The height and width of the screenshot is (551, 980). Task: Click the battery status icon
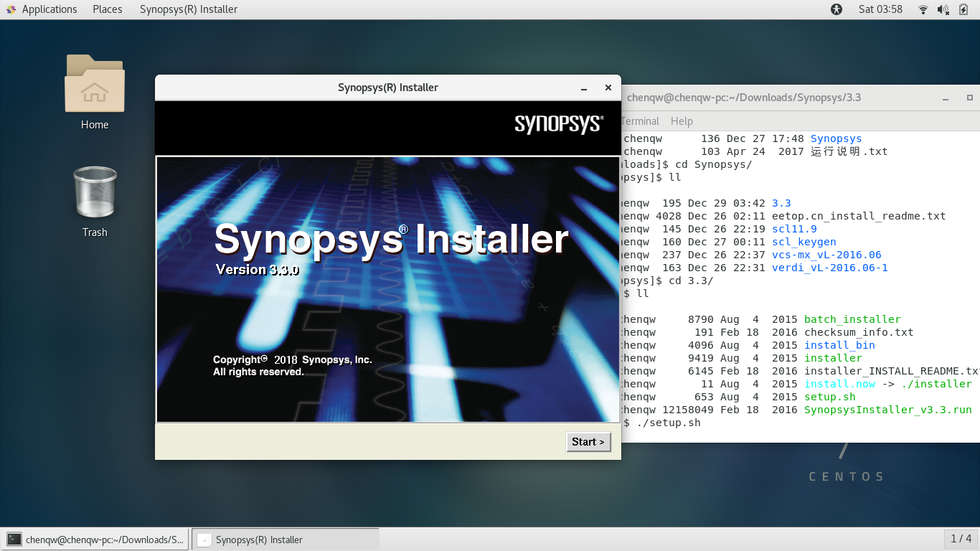[963, 9]
